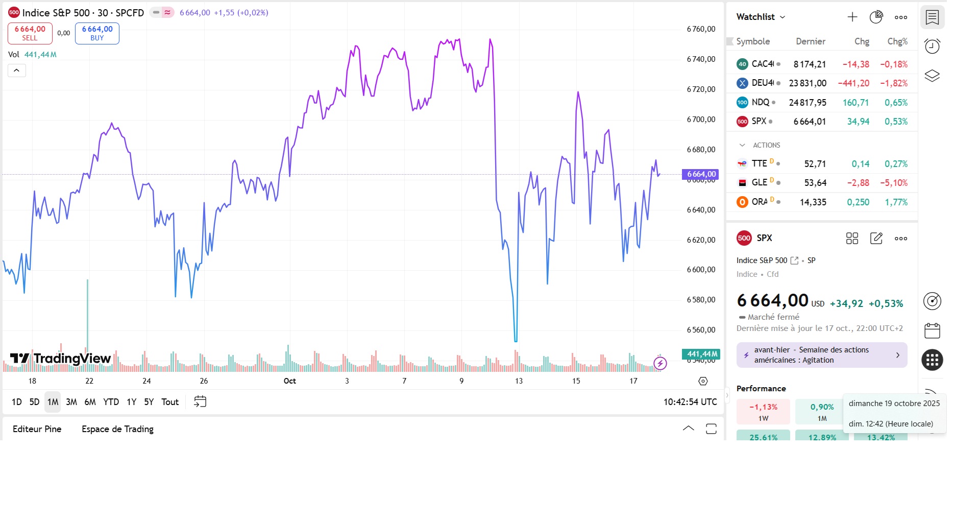The image size is (980, 521).
Task: Maximize the bottom panel
Action: click(x=711, y=429)
